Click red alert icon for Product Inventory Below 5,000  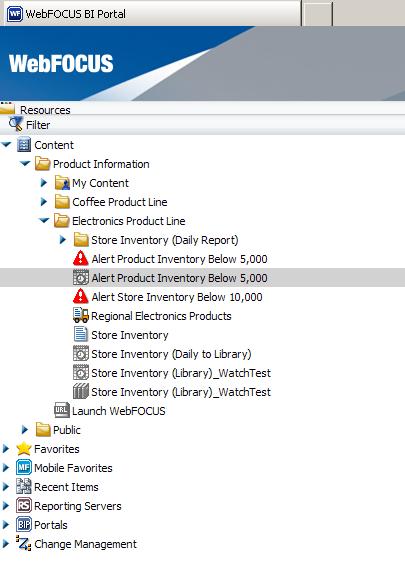tap(81, 259)
